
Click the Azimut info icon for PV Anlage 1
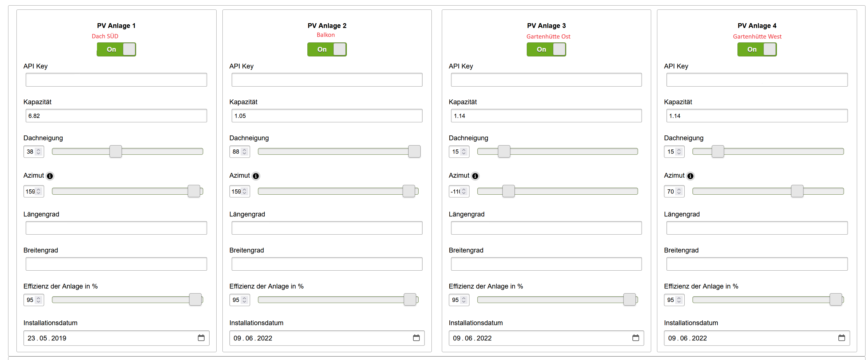(50, 176)
